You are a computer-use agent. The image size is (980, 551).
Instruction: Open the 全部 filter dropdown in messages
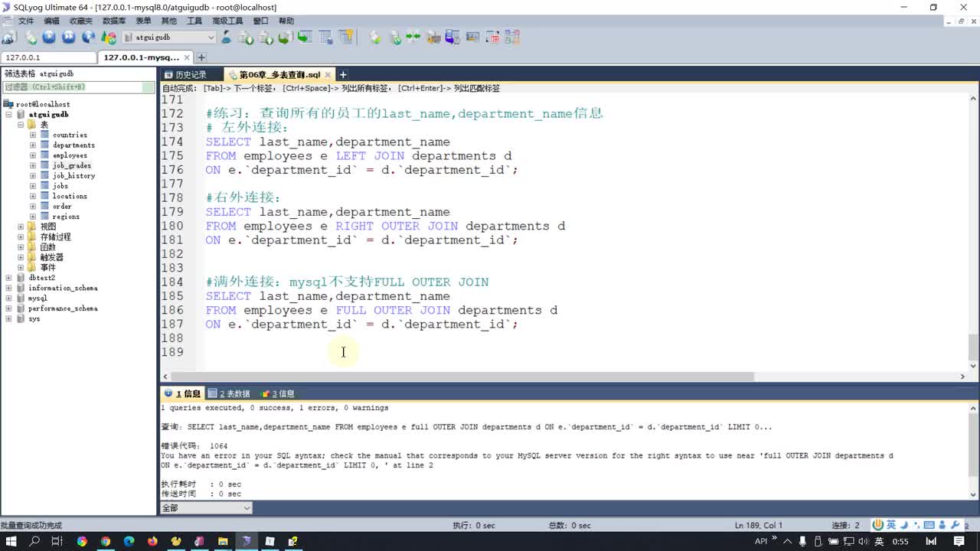[x=206, y=508]
